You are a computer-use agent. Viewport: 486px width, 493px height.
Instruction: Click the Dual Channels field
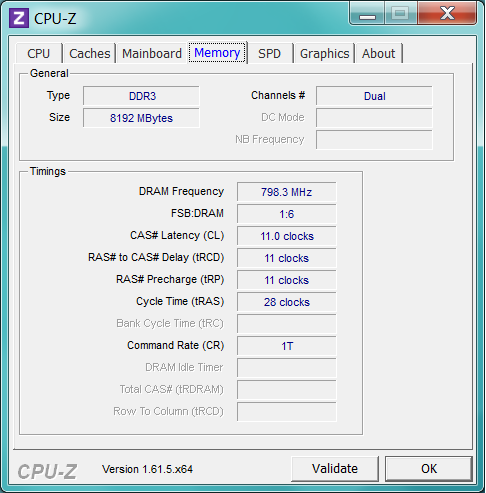click(x=374, y=96)
